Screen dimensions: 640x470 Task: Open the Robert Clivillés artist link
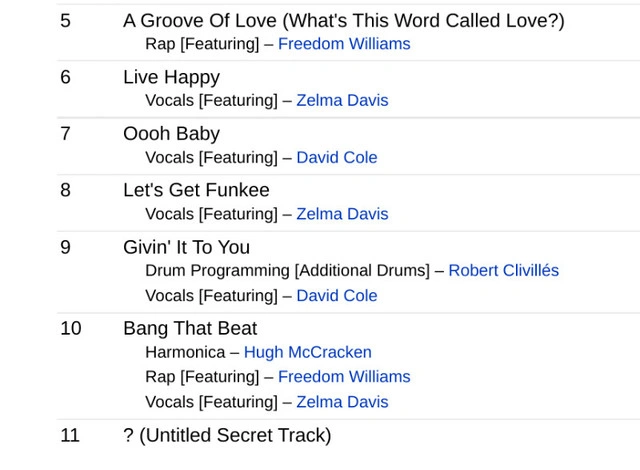click(x=503, y=271)
